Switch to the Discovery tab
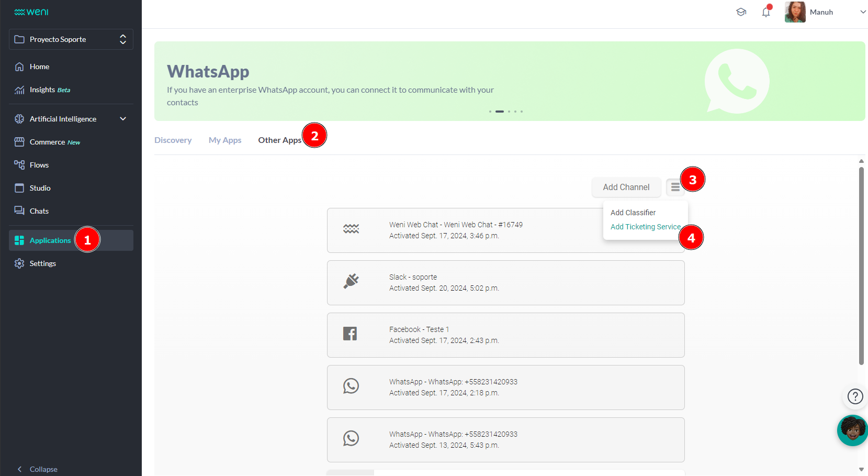The height and width of the screenshot is (476, 868). pyautogui.click(x=173, y=140)
